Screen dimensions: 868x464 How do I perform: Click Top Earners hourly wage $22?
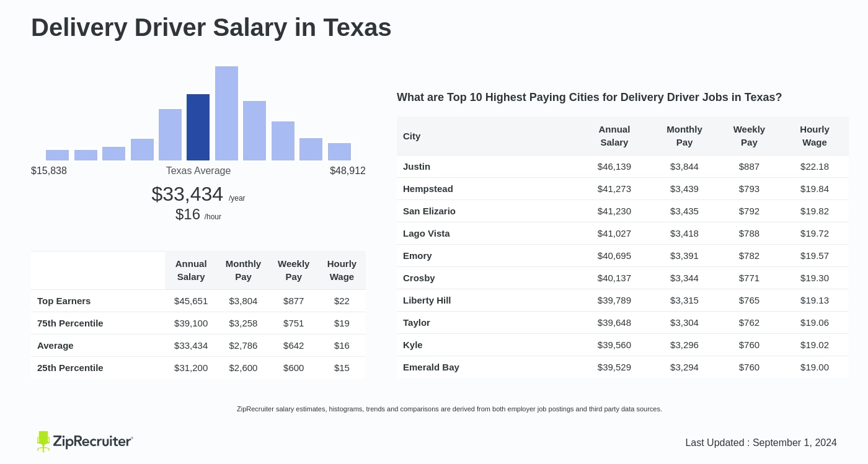point(342,300)
